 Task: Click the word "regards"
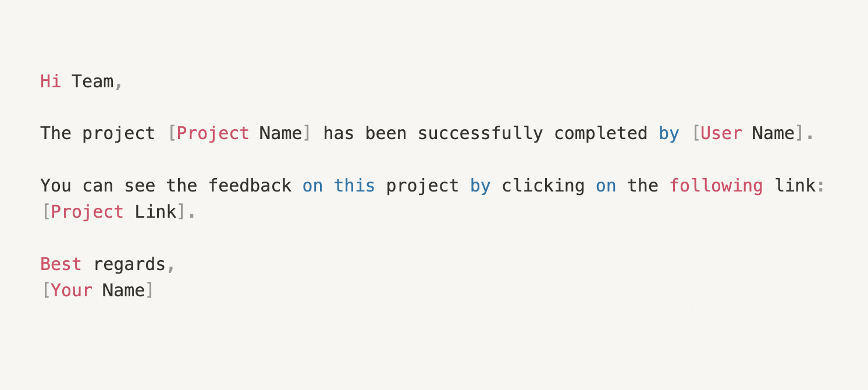click(x=129, y=265)
